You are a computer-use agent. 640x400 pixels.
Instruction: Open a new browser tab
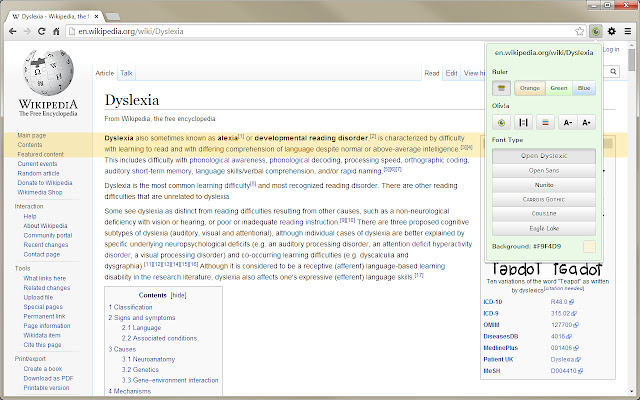(113, 17)
